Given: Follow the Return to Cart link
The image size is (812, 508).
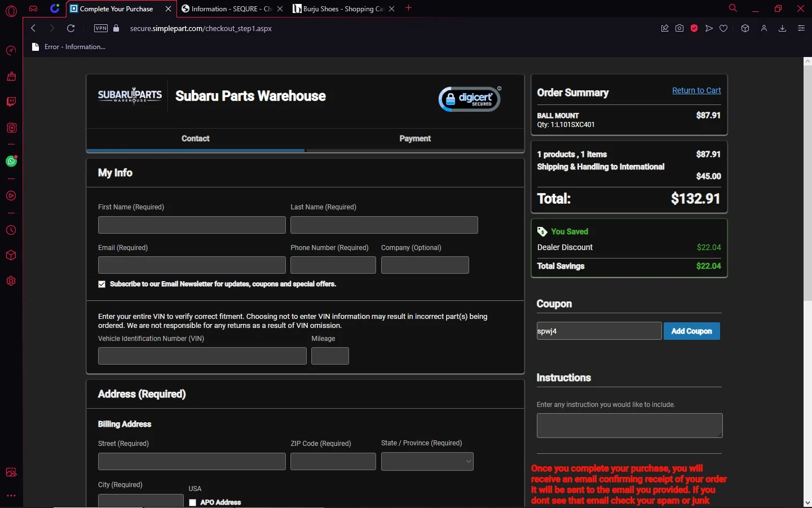Looking at the screenshot, I should coord(696,90).
